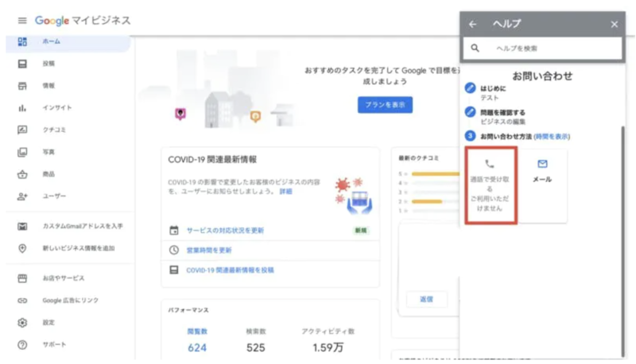Click the Google 広告にリンク link icon
This screenshot has height=364, width=636.
tap(22, 300)
